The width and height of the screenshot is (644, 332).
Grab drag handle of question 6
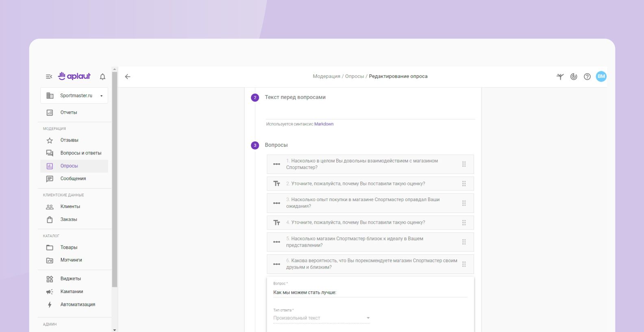[x=464, y=264]
